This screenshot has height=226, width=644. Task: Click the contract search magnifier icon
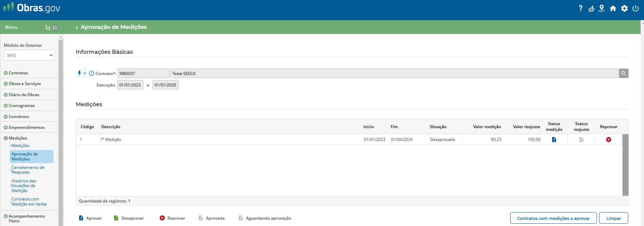coord(623,73)
